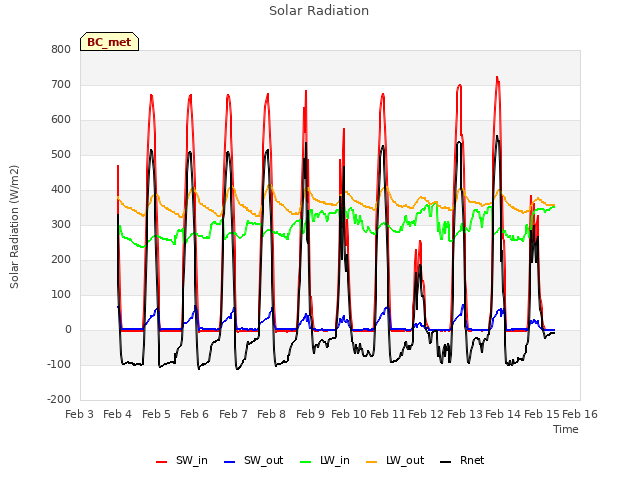This screenshot has height=480, width=640.
Task: Click the 0 y-axis tick label
Action: 68,330
